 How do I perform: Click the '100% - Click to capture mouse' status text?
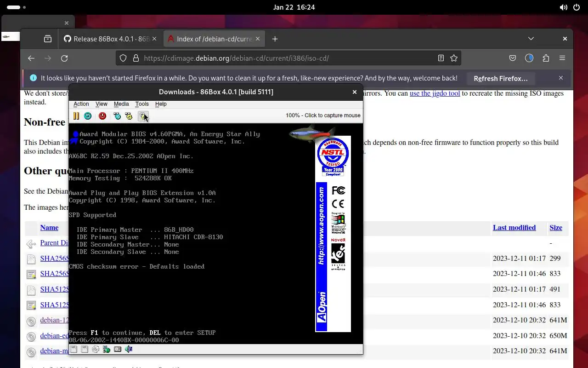coord(323,115)
